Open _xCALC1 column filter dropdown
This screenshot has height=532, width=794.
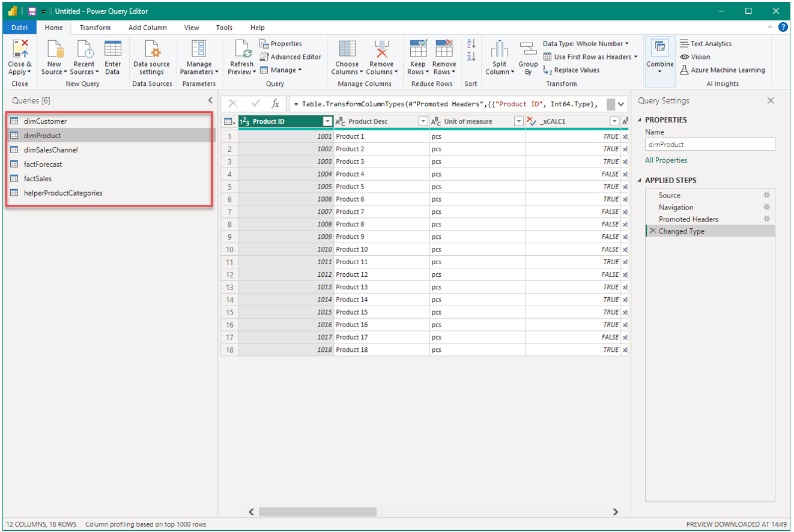coord(614,122)
